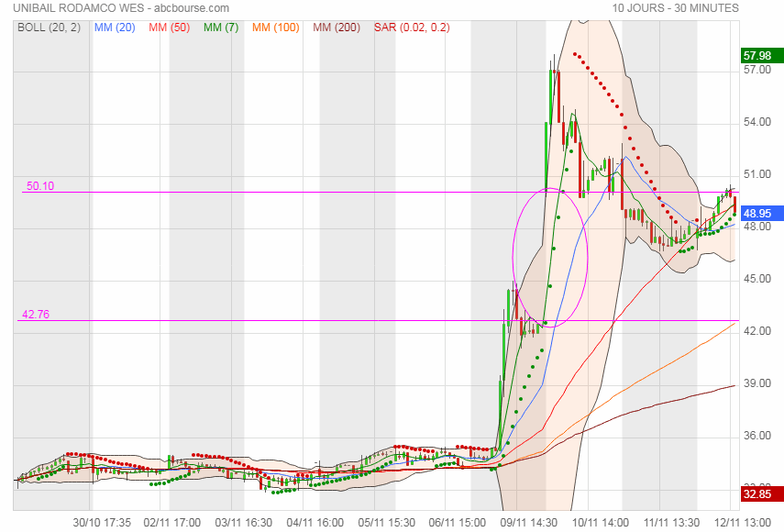Click the red 32.85 low price tag

tap(762, 494)
